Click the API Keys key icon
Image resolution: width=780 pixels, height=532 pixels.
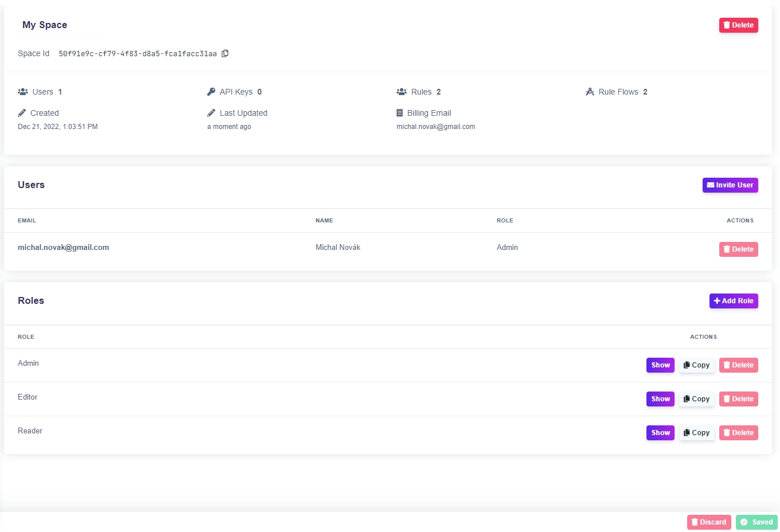(211, 92)
